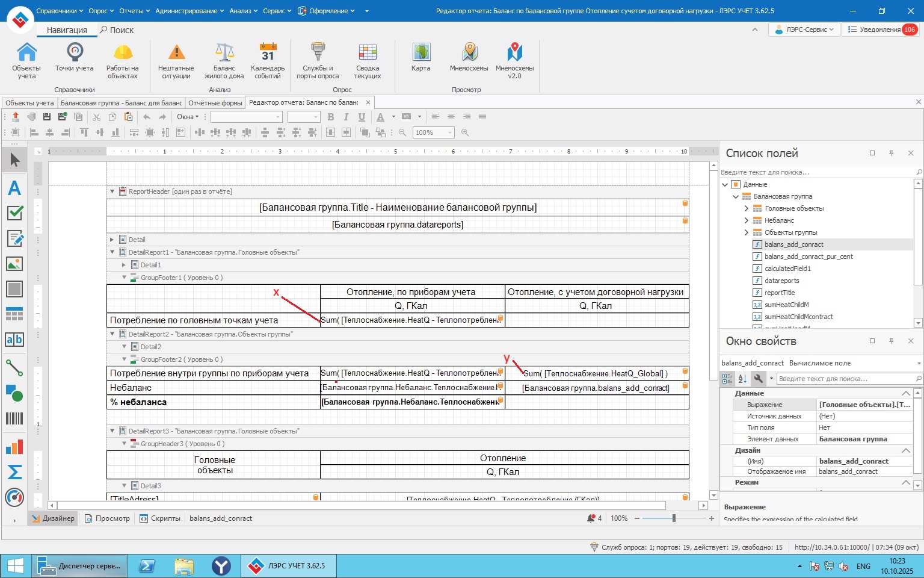
Task: Pick the Barcode control in toolbox
Action: [14, 418]
